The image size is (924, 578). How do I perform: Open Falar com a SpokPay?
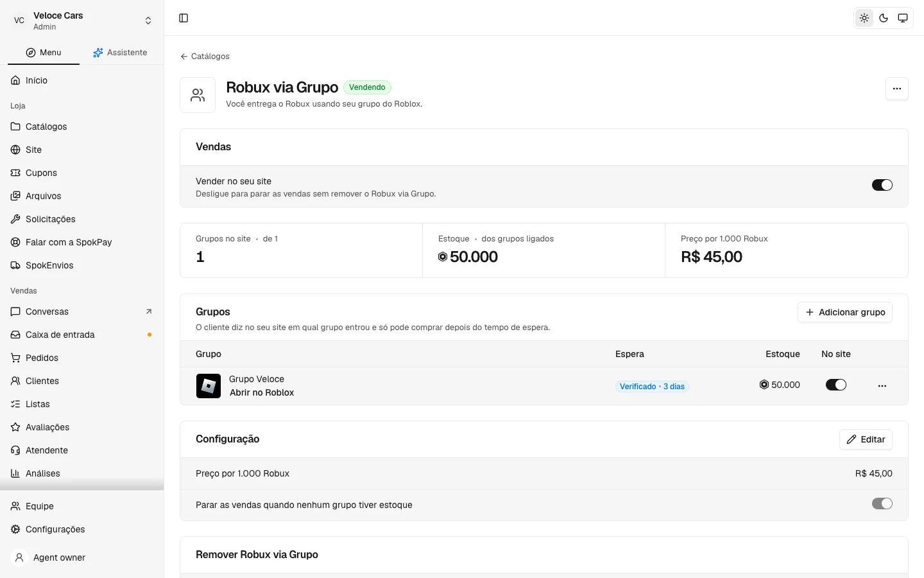(x=82, y=242)
